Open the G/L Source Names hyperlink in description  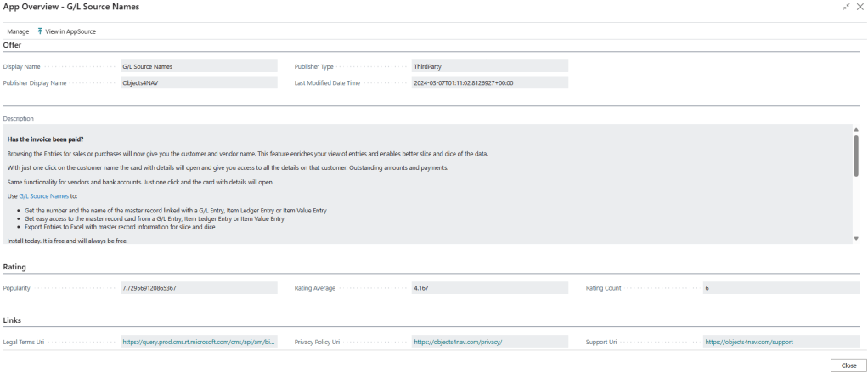[43, 195]
